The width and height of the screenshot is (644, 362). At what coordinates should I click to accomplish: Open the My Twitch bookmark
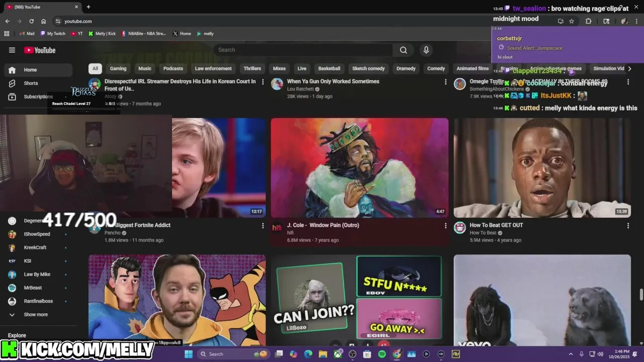pyautogui.click(x=52, y=34)
